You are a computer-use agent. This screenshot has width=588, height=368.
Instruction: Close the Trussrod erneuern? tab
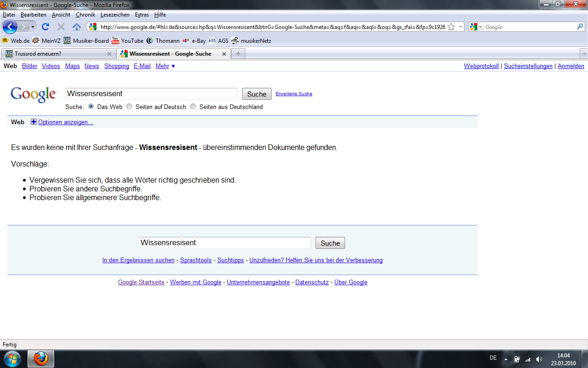[109, 54]
